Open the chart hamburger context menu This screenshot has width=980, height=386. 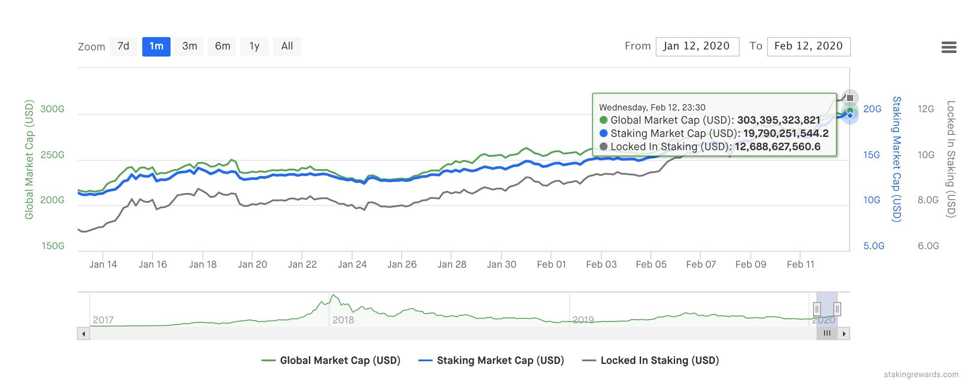pos(949,47)
